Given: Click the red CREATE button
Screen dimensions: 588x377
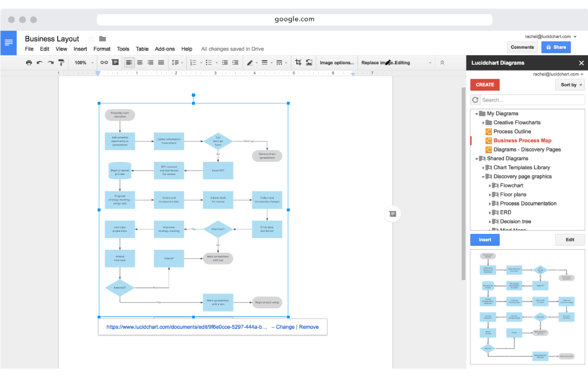Looking at the screenshot, I should pos(485,85).
